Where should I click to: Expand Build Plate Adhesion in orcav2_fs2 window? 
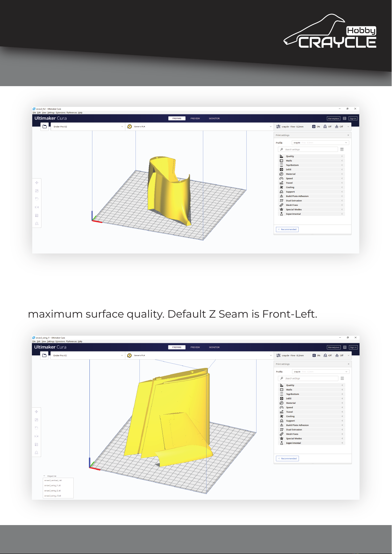(x=311, y=196)
